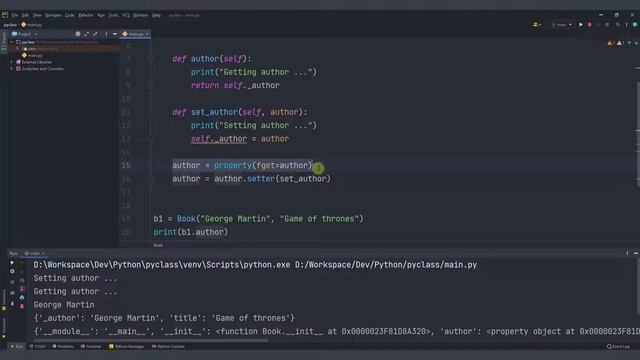Screen dimensions: 640x360
Task: Click the Search Everywhere magnifier icon
Action: [618, 25]
